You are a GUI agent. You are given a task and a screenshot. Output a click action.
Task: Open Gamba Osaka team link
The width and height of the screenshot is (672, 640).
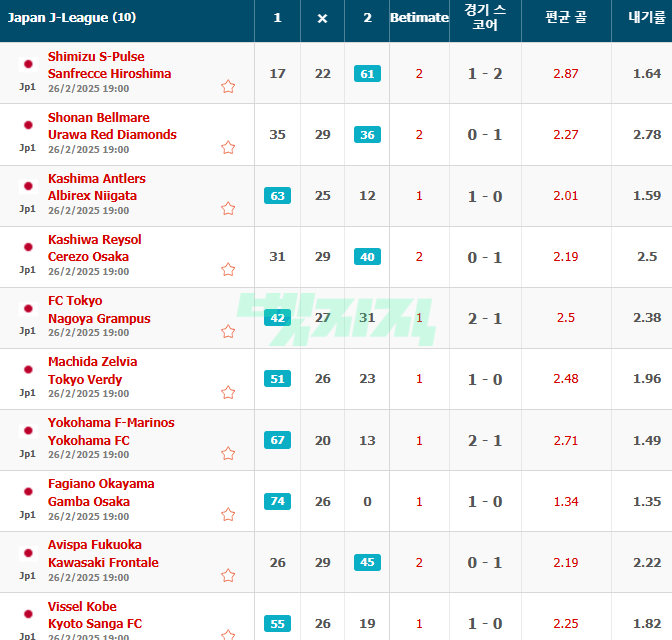[89, 502]
